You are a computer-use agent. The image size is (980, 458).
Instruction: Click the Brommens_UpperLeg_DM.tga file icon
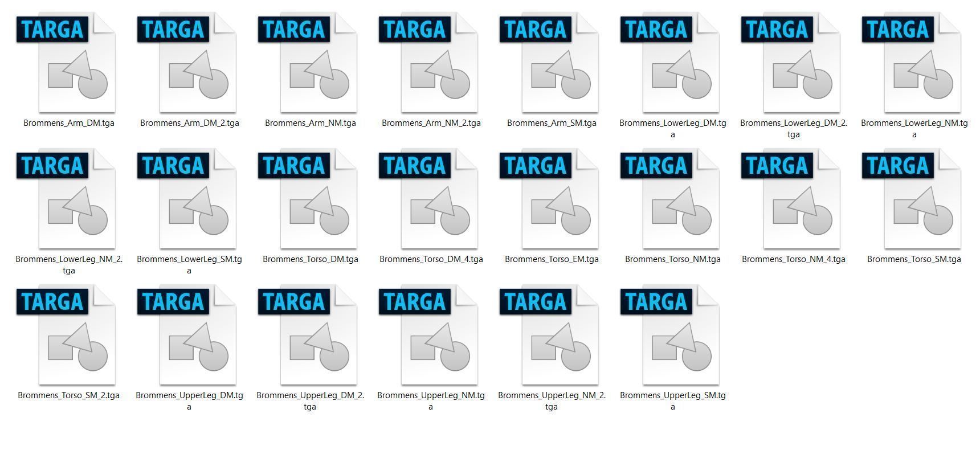point(187,335)
